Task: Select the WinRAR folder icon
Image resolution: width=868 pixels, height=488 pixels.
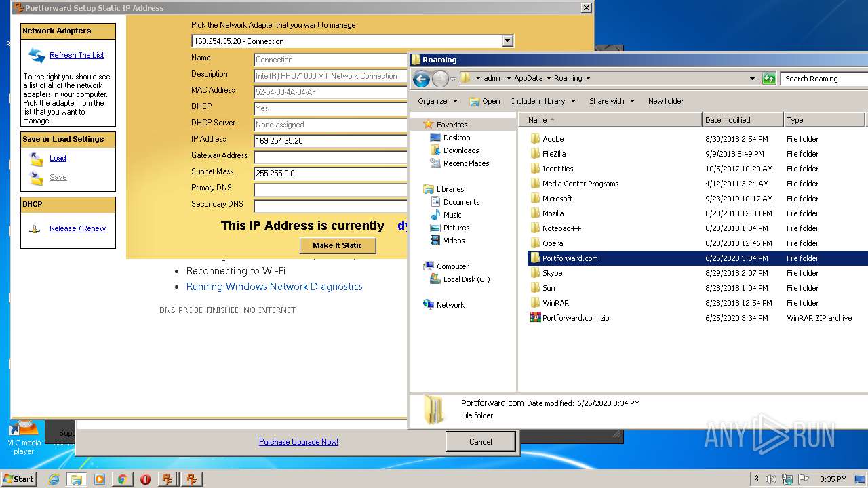Action: (534, 303)
